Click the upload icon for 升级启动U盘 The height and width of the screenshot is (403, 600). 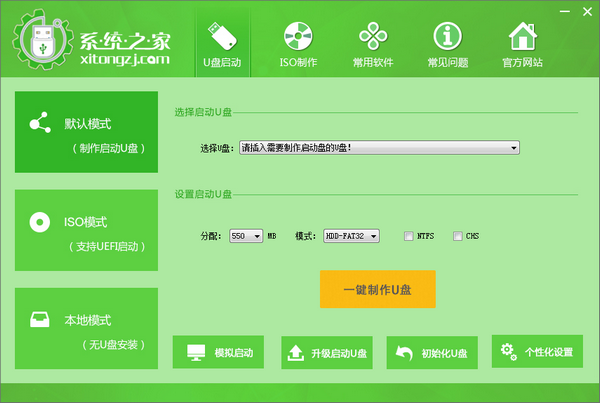(x=296, y=352)
